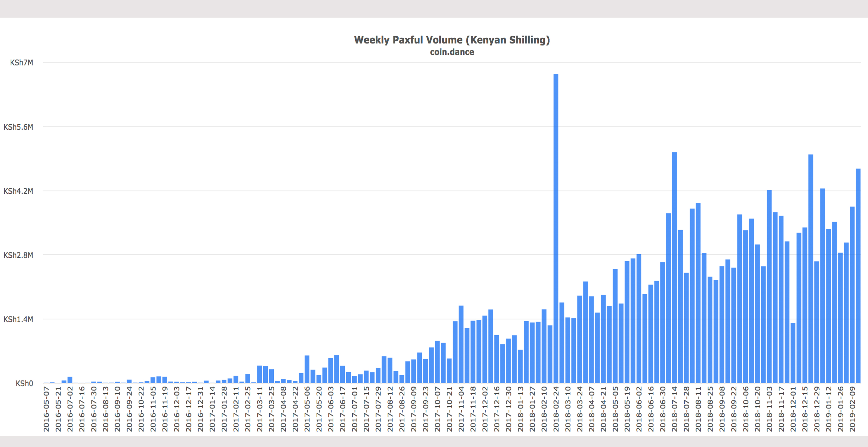Viewport: 868px width, 447px height.
Task: Click the bar for 2018-11-03
Action: [769, 286]
